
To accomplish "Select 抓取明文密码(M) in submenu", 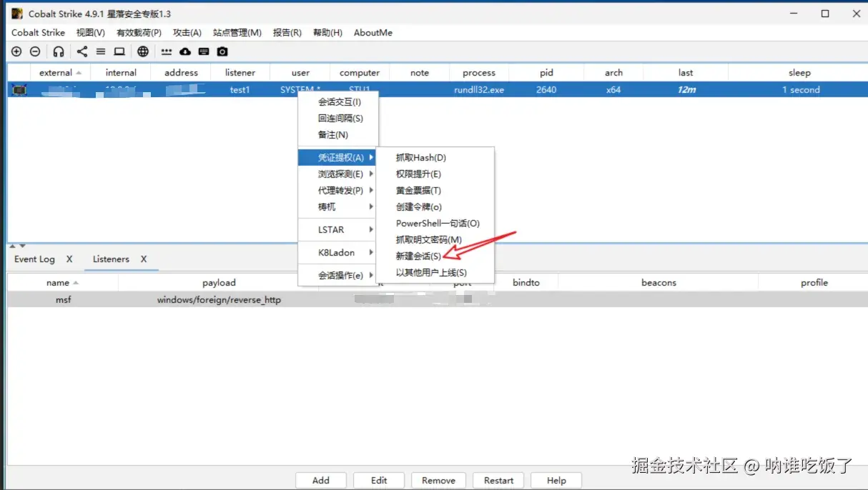I will pyautogui.click(x=435, y=240).
